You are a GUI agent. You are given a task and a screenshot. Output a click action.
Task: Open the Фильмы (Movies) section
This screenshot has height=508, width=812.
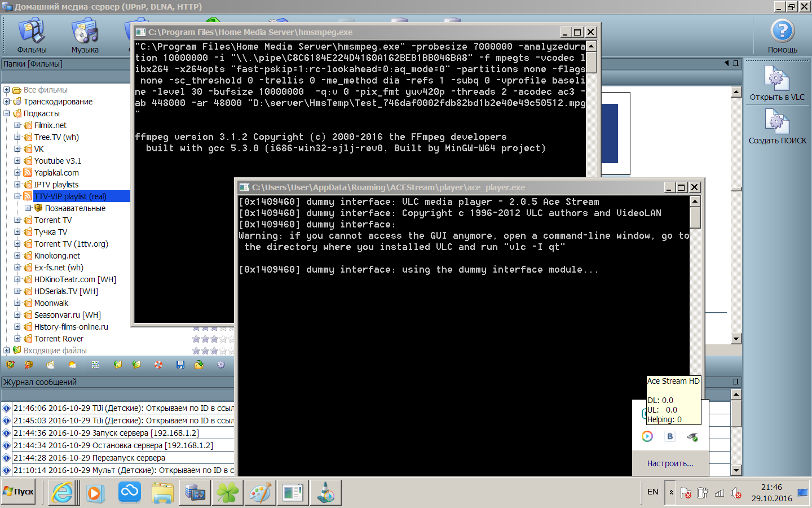click(32, 35)
